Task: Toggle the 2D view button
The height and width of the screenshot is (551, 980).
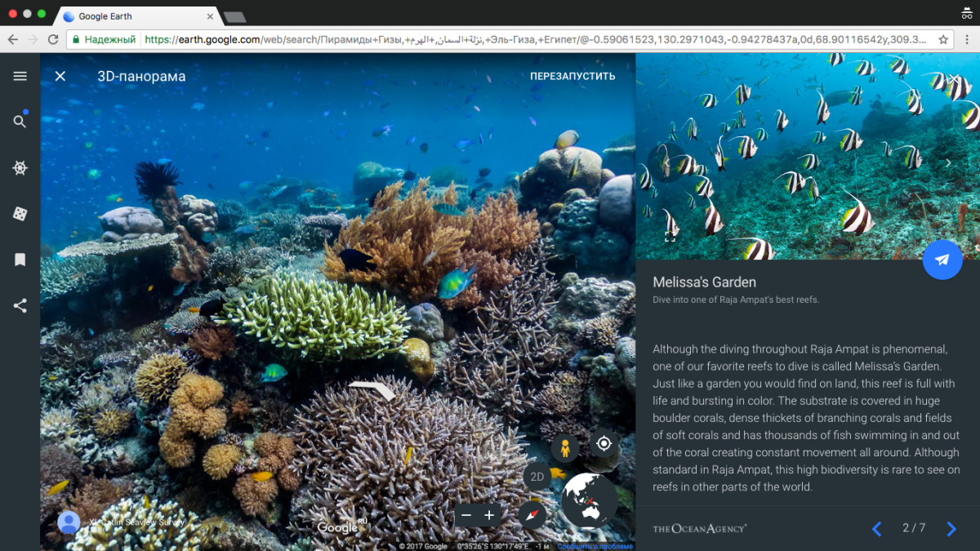Action: [537, 478]
